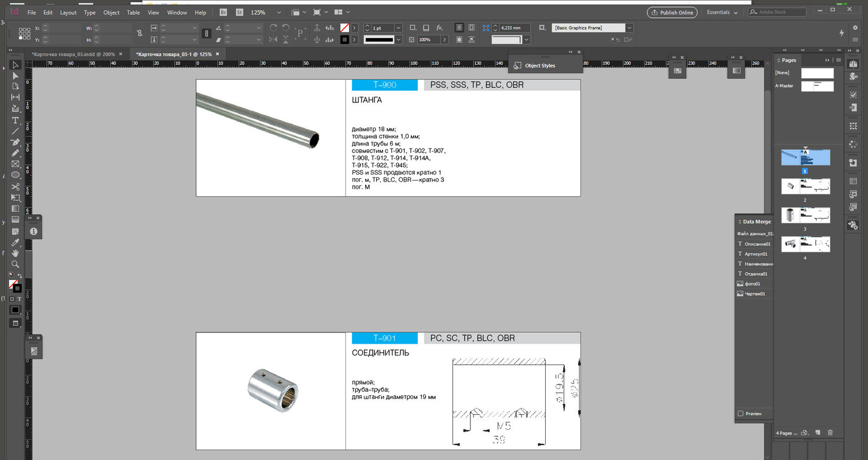Toggle the constrain proportions link for width/height
This screenshot has height=460, width=868.
pos(139,34)
